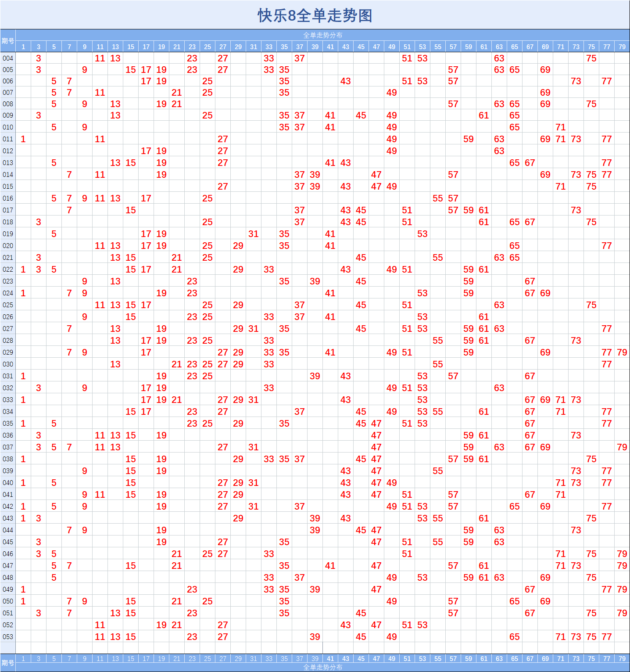Click number 39 in issue 044 row

tap(315, 530)
